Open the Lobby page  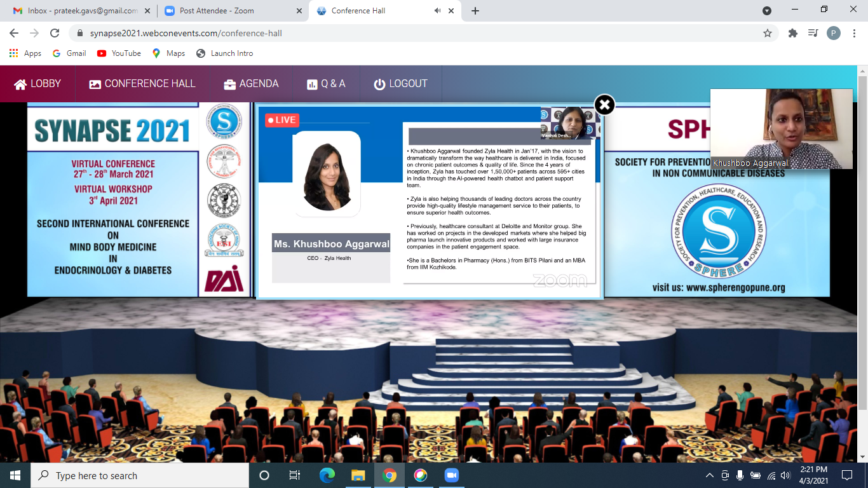(x=37, y=84)
